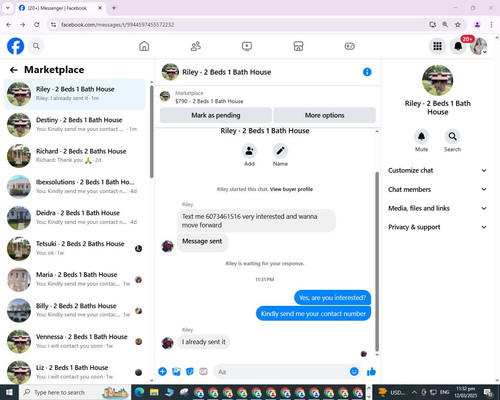Click the 'Text me 6073461516' message
This screenshot has height=400, width=500.
coord(256,221)
